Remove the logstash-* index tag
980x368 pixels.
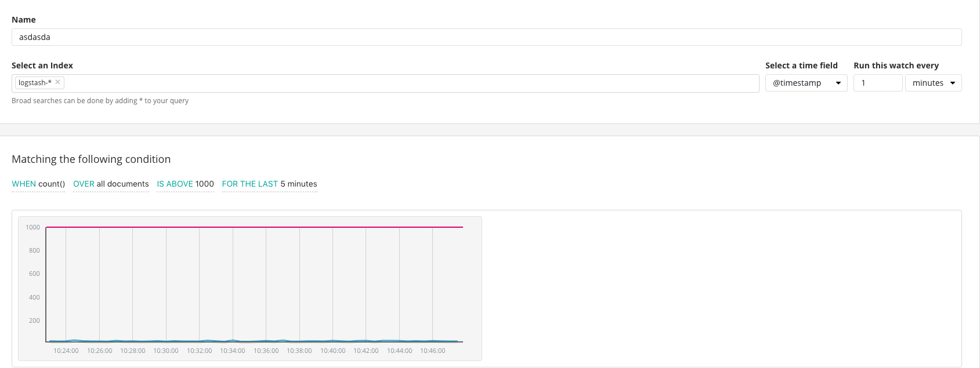click(57, 82)
